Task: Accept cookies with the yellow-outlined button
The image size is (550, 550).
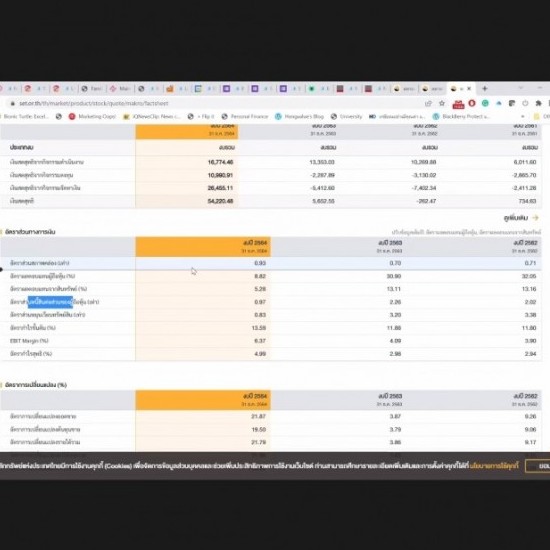Action: tap(538, 466)
